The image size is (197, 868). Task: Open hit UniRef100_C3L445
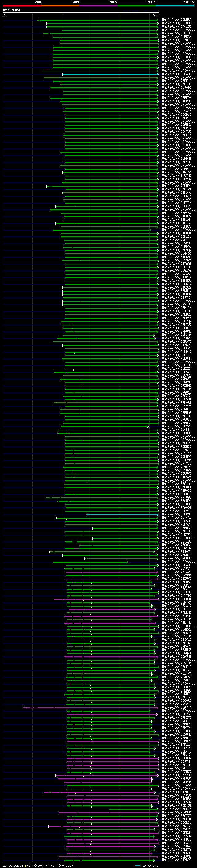[177, 751]
